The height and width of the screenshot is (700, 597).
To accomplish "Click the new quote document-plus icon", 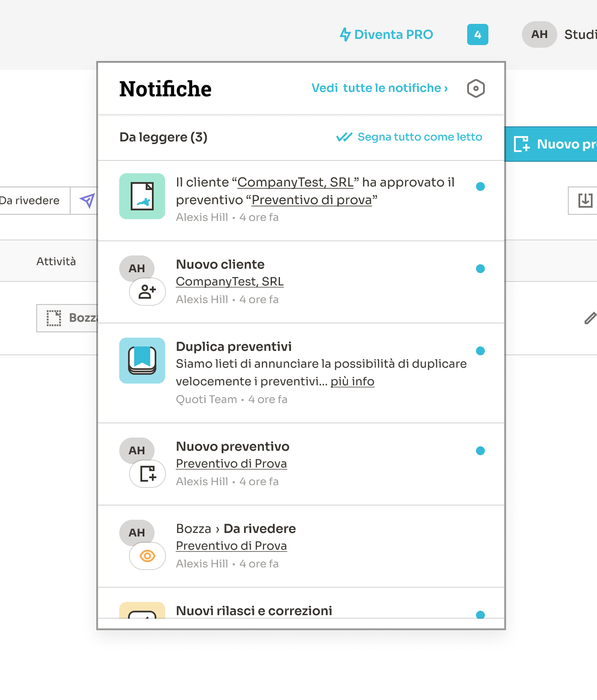I will (x=147, y=474).
